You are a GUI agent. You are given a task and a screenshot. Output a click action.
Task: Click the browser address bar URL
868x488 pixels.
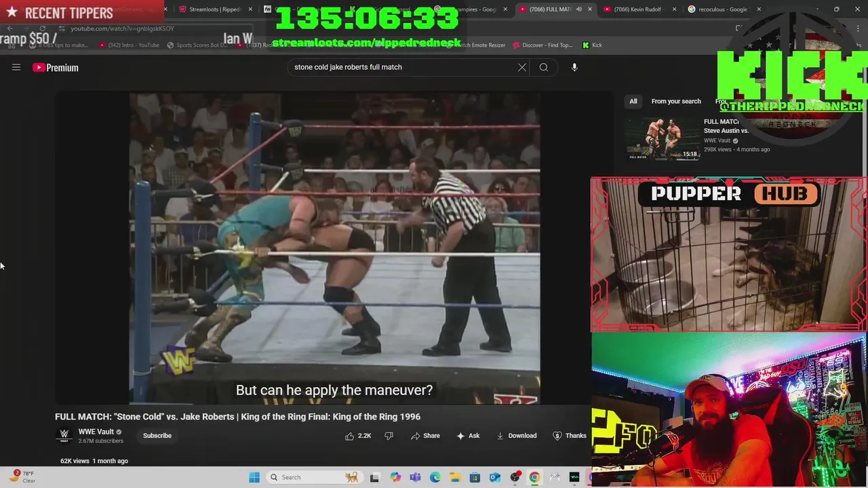122,28
